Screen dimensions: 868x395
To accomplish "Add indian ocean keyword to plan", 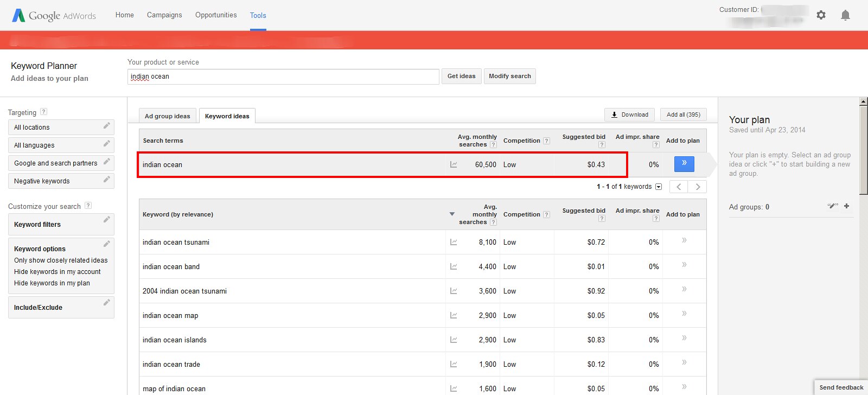I will click(x=684, y=164).
